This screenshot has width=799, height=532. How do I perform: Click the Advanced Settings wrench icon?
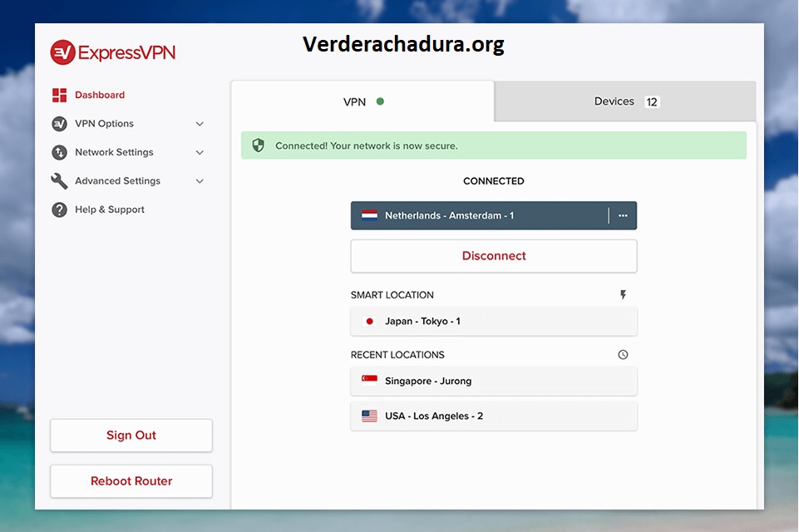coord(60,181)
